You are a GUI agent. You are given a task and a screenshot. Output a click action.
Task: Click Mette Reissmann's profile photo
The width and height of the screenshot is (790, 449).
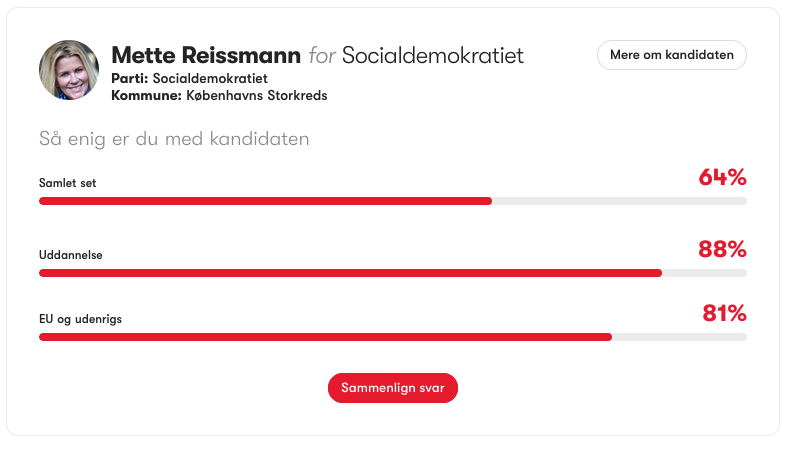tap(69, 70)
